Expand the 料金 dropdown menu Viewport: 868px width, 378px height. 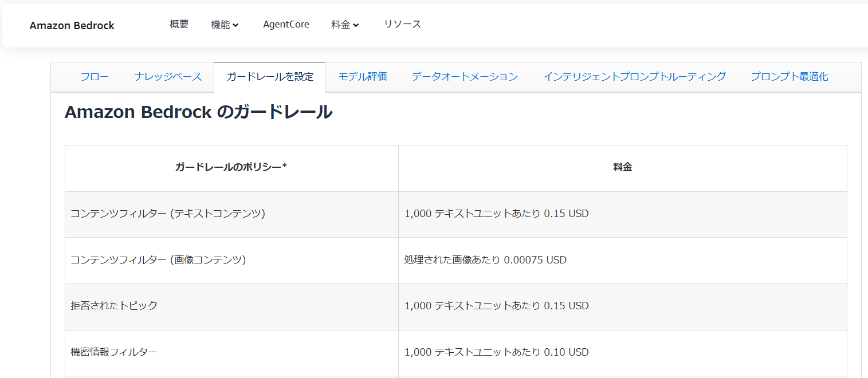point(345,25)
